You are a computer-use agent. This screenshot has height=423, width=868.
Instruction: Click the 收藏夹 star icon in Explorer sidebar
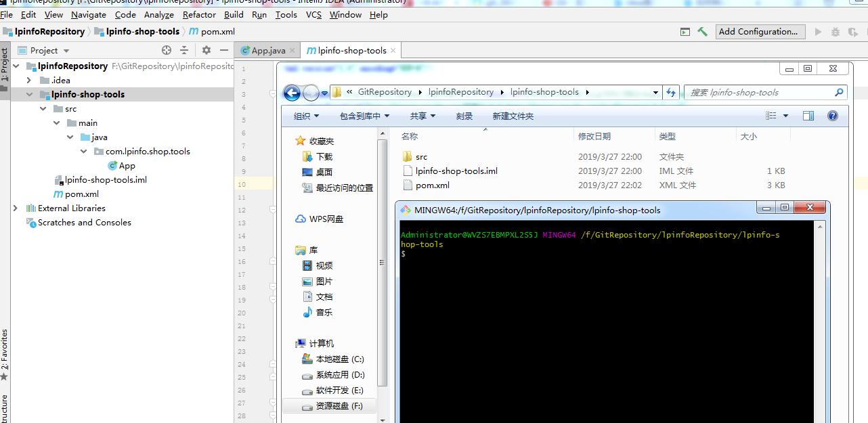click(x=301, y=141)
